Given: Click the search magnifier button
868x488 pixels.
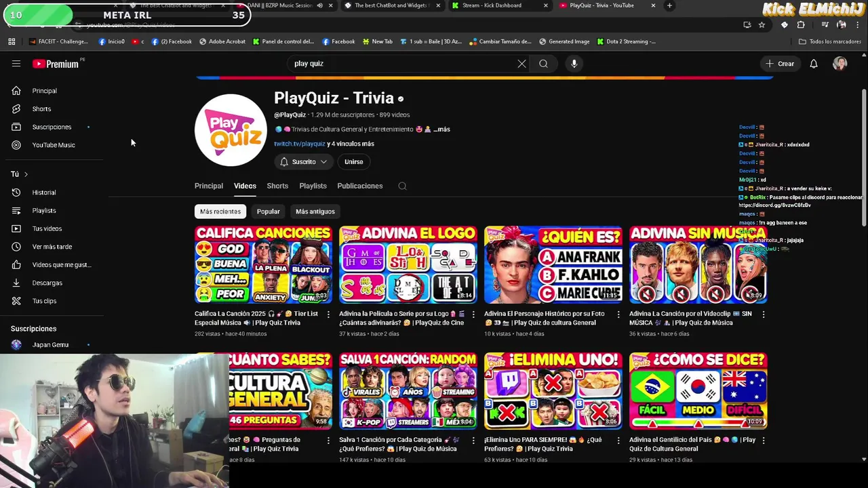Looking at the screenshot, I should (543, 64).
